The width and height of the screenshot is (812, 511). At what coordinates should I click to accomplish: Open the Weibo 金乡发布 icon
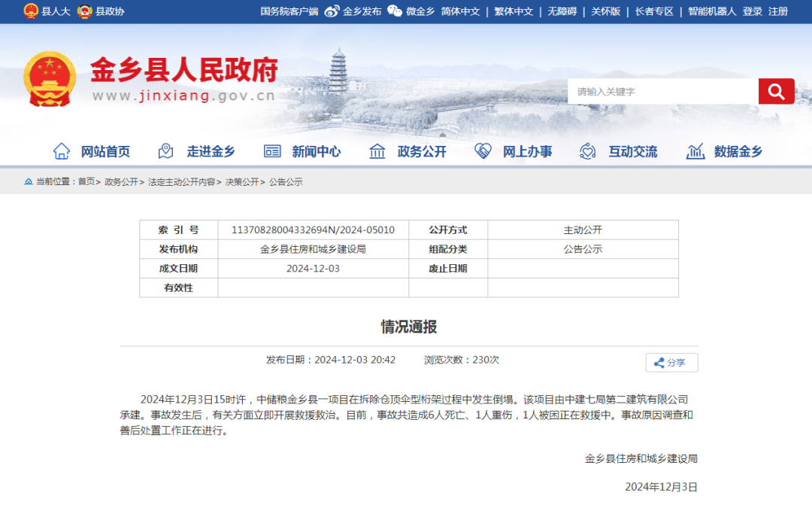(x=332, y=11)
